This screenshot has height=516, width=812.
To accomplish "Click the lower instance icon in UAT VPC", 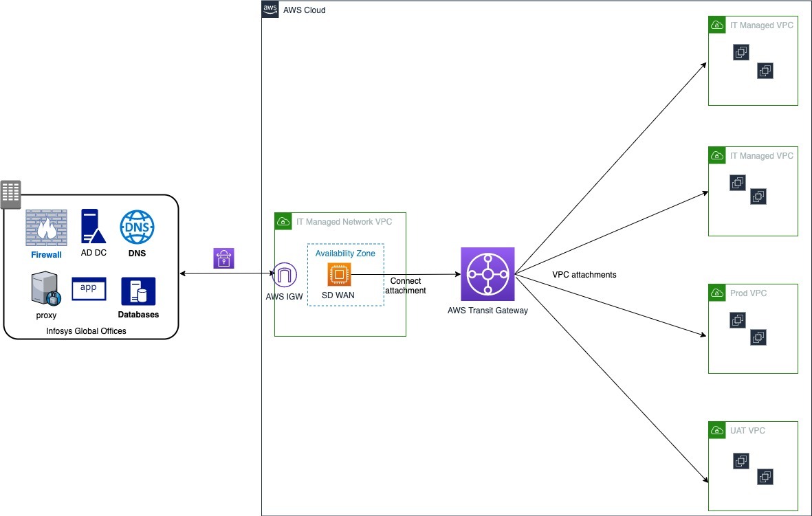I will pyautogui.click(x=765, y=477).
